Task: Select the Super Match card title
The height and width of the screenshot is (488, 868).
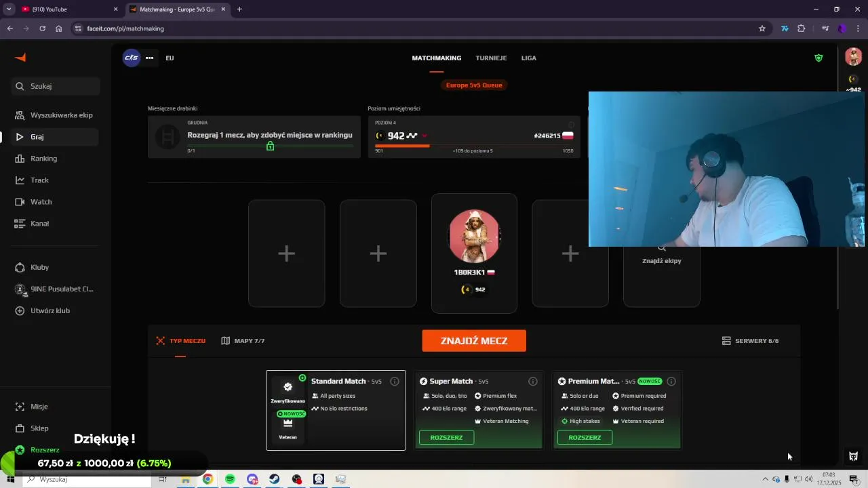Action: click(451, 382)
